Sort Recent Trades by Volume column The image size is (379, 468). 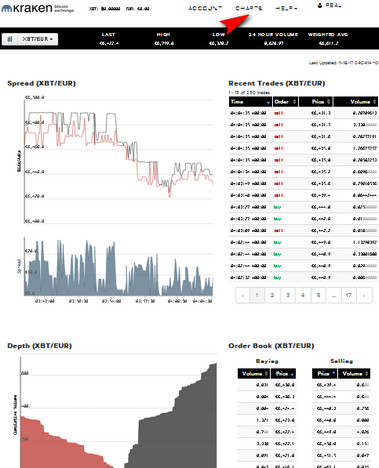356,102
